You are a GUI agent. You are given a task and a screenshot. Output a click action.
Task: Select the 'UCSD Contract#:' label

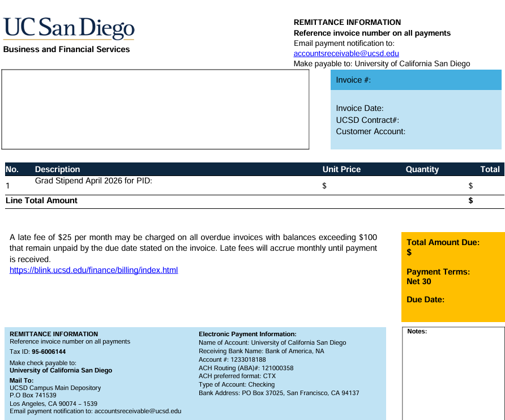367,120
